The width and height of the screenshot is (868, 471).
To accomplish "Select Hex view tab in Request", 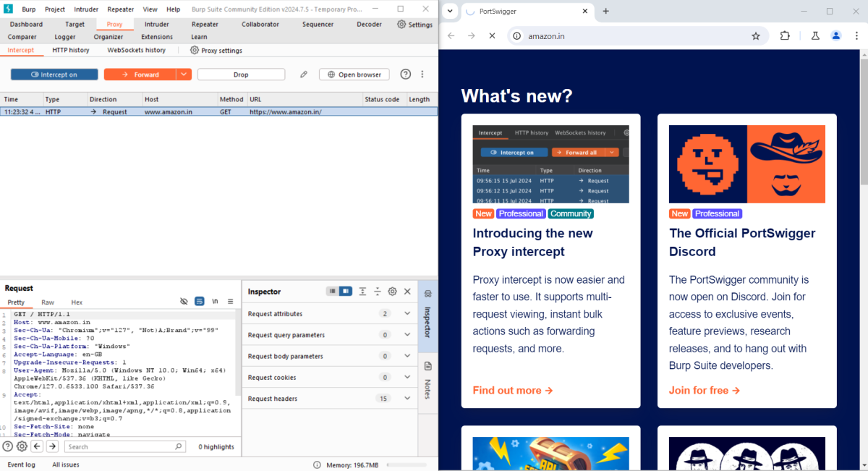I will point(77,302).
